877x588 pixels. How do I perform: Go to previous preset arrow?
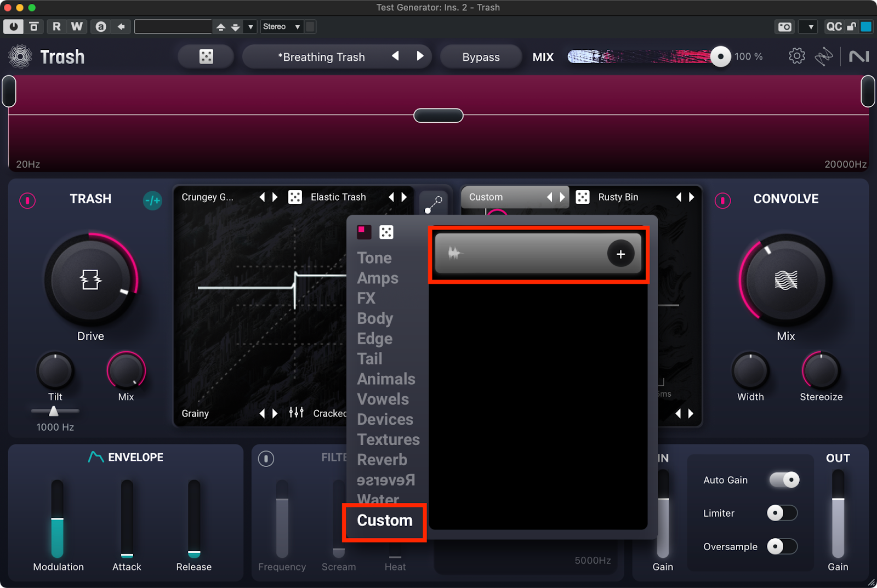[395, 56]
